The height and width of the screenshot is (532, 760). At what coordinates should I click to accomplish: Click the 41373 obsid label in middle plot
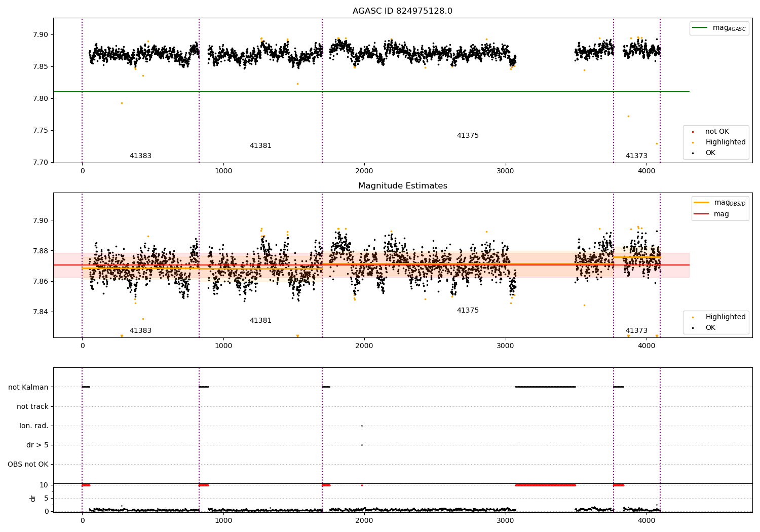click(x=636, y=331)
